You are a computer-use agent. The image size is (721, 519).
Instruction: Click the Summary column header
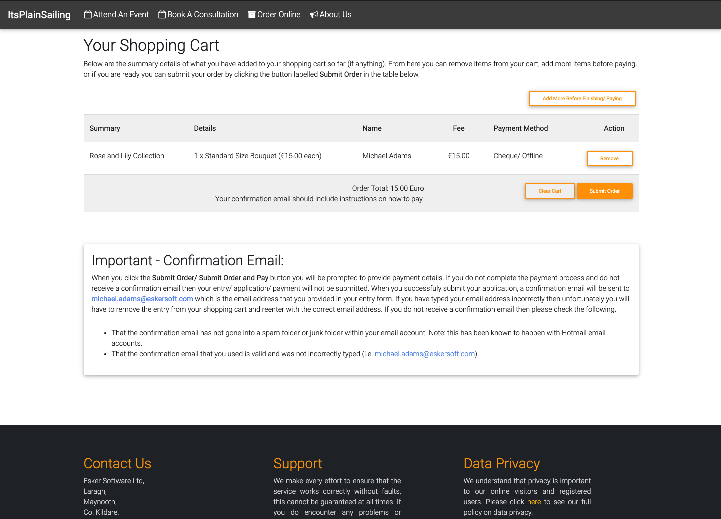tap(105, 128)
